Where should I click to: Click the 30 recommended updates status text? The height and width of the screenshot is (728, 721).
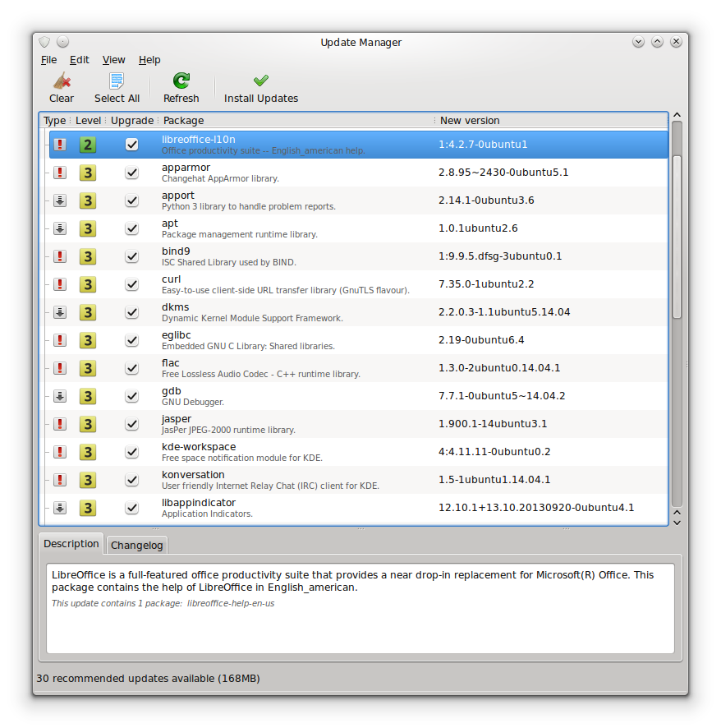point(148,679)
